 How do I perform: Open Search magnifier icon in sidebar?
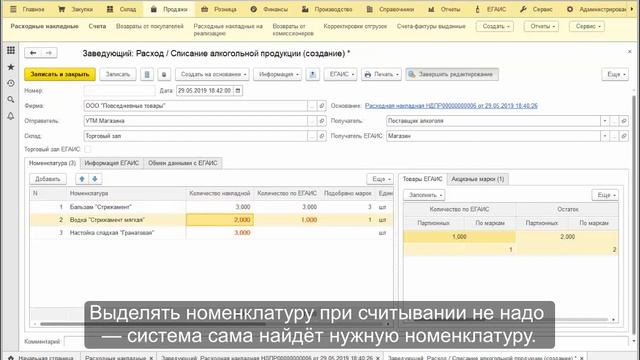pyautogui.click(x=11, y=100)
